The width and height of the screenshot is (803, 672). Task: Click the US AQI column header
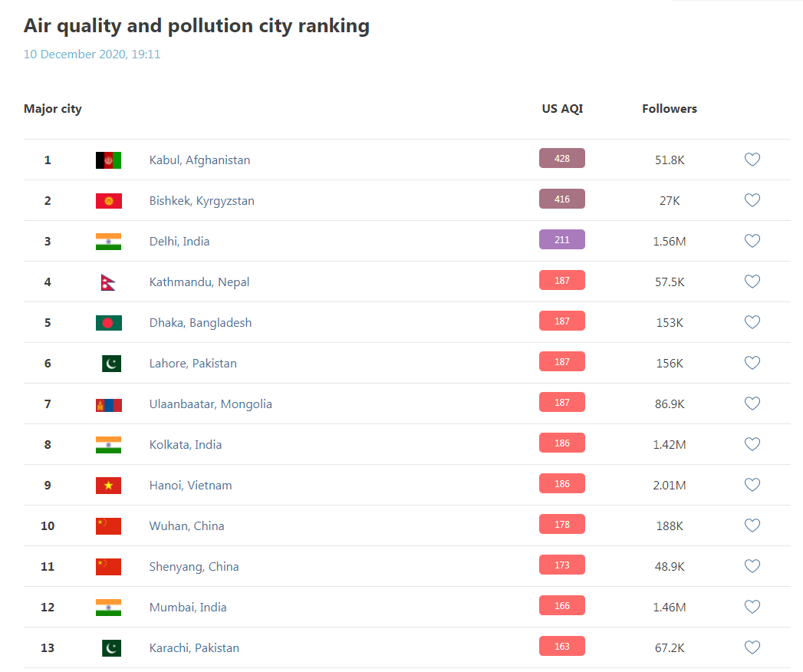point(562,109)
